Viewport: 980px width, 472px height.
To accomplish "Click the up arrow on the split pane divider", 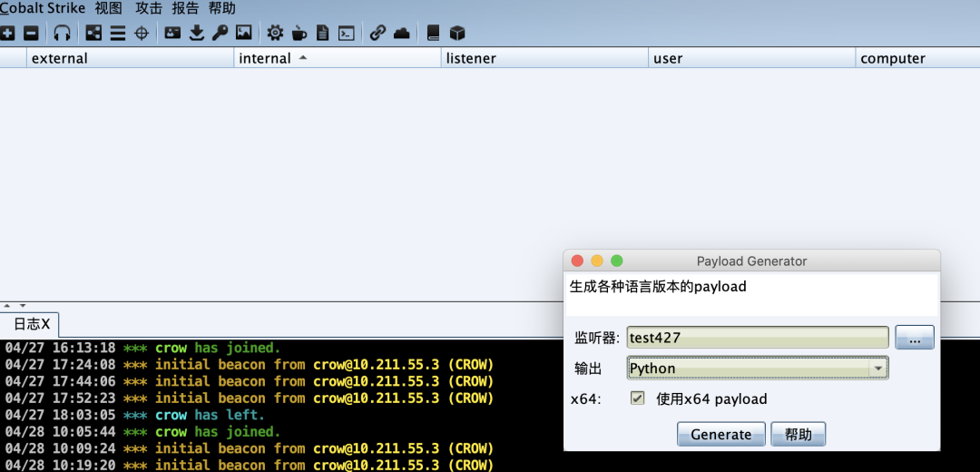I will click(x=7, y=306).
